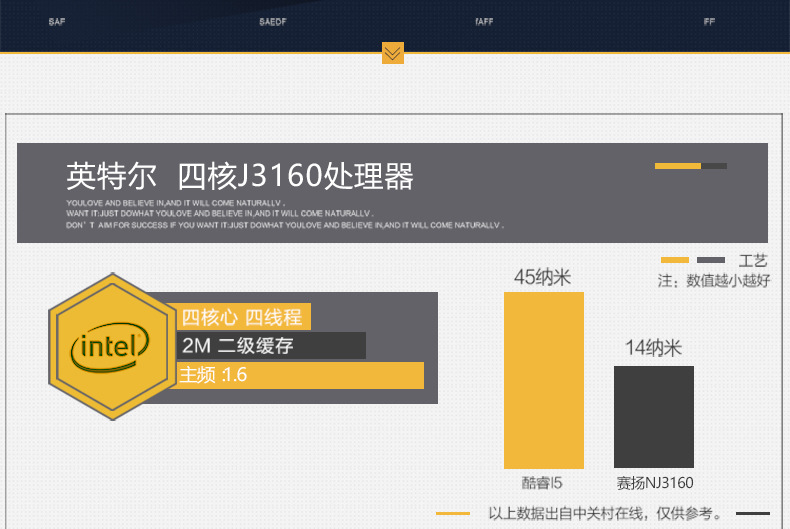
Task: Click the dark gray legend swatch beside 工艺
Action: pyautogui.click(x=711, y=260)
